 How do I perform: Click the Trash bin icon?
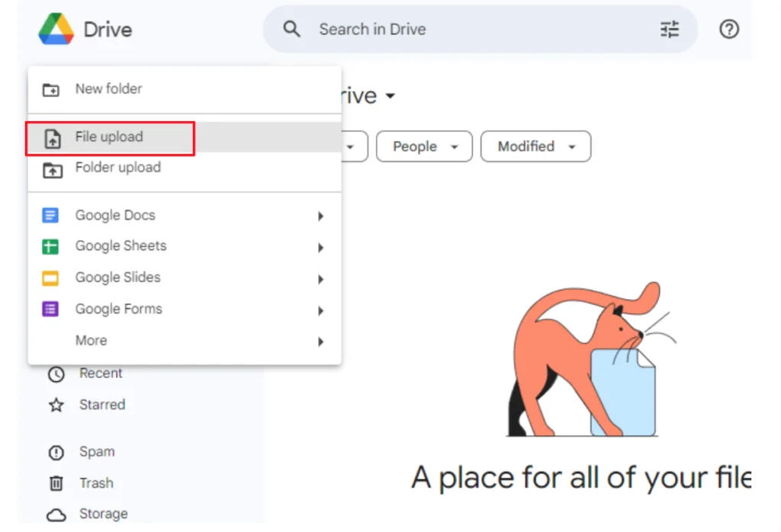tap(56, 483)
